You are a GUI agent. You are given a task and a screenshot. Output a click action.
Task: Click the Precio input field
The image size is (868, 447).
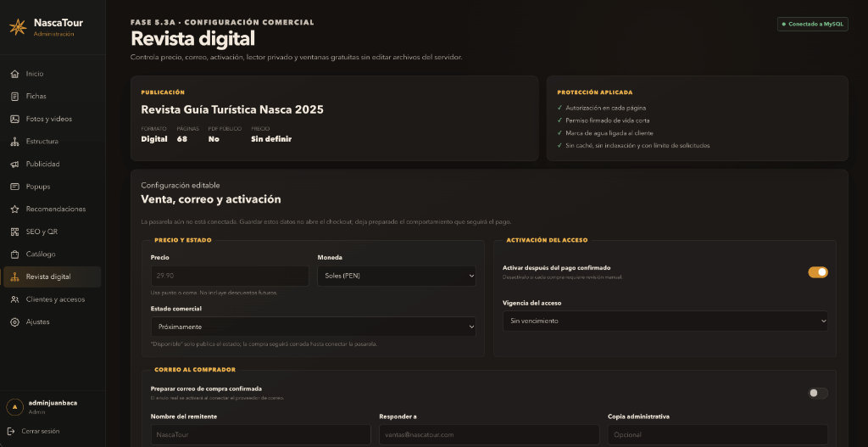point(230,276)
